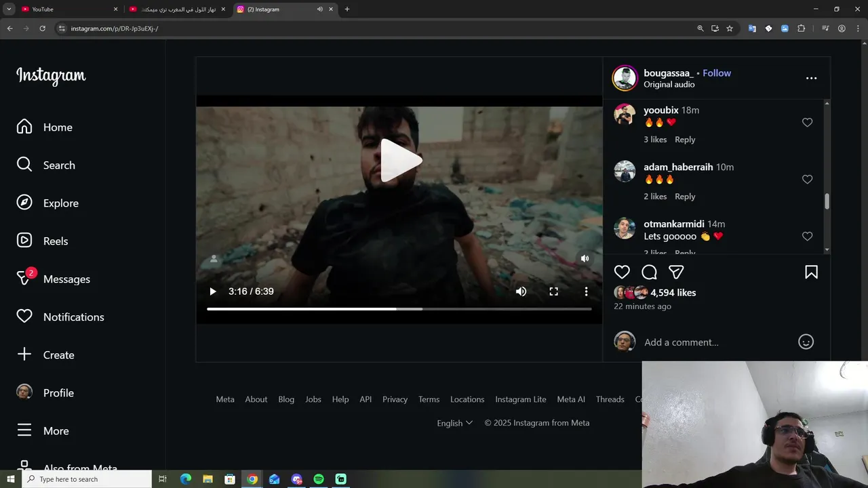Open bougassaa_ profile name
This screenshot has height=488, width=868.
tap(669, 73)
